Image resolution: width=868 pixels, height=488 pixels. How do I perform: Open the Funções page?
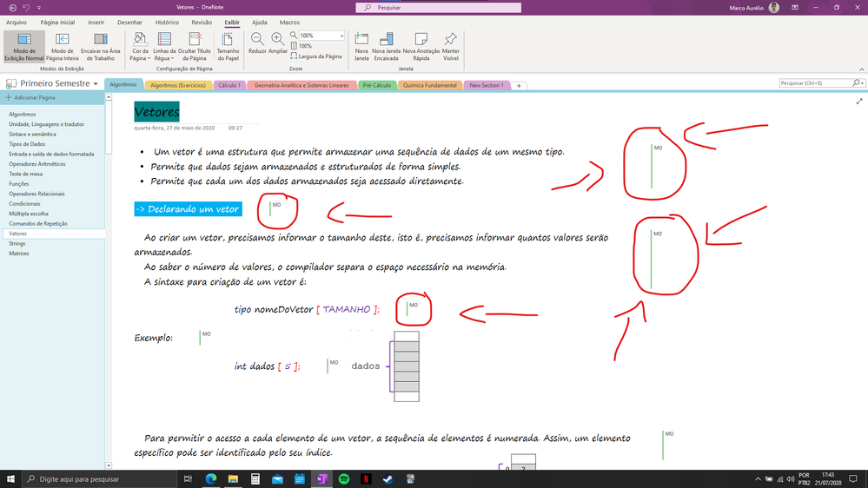coord(19,184)
